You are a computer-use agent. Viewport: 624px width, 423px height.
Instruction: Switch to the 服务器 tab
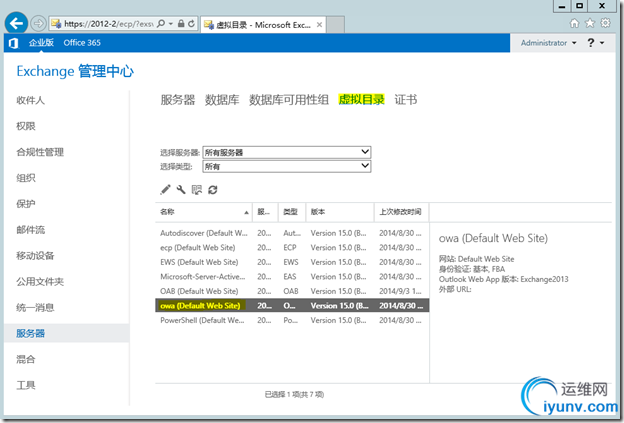178,100
